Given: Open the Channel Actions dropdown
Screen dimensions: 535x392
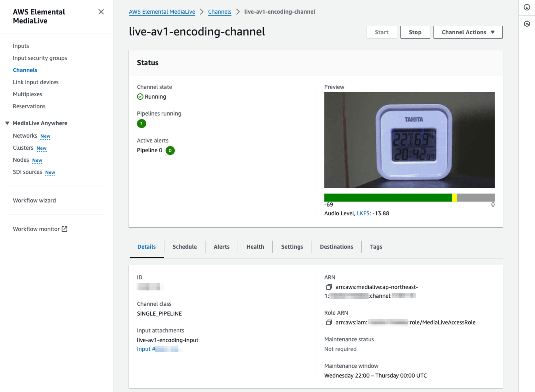Looking at the screenshot, I should [468, 32].
